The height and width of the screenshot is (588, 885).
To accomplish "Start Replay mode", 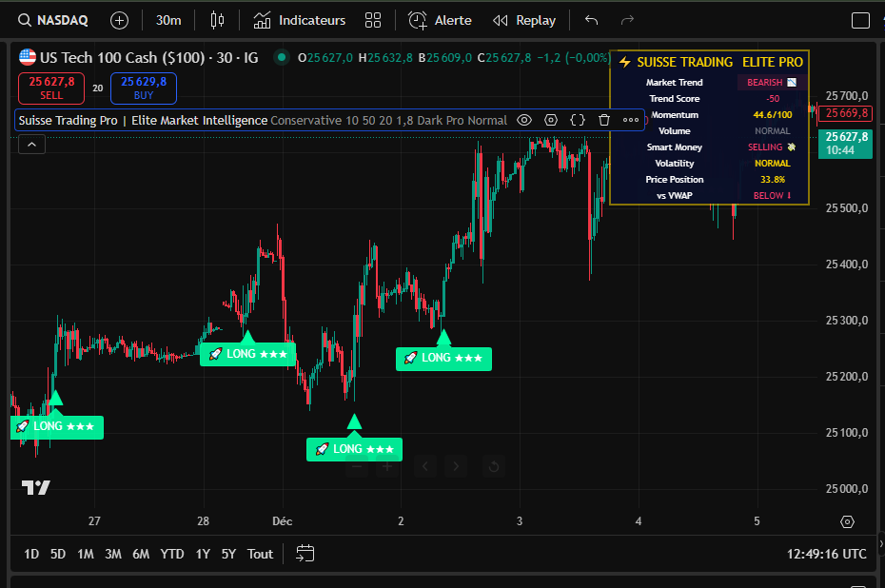I will pos(523,19).
